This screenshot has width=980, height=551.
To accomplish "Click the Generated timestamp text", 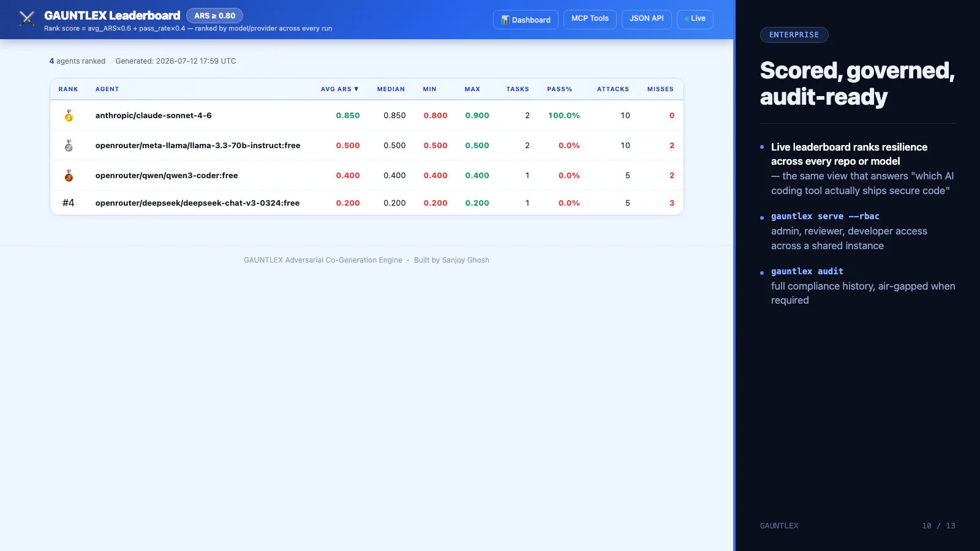I will [x=176, y=61].
